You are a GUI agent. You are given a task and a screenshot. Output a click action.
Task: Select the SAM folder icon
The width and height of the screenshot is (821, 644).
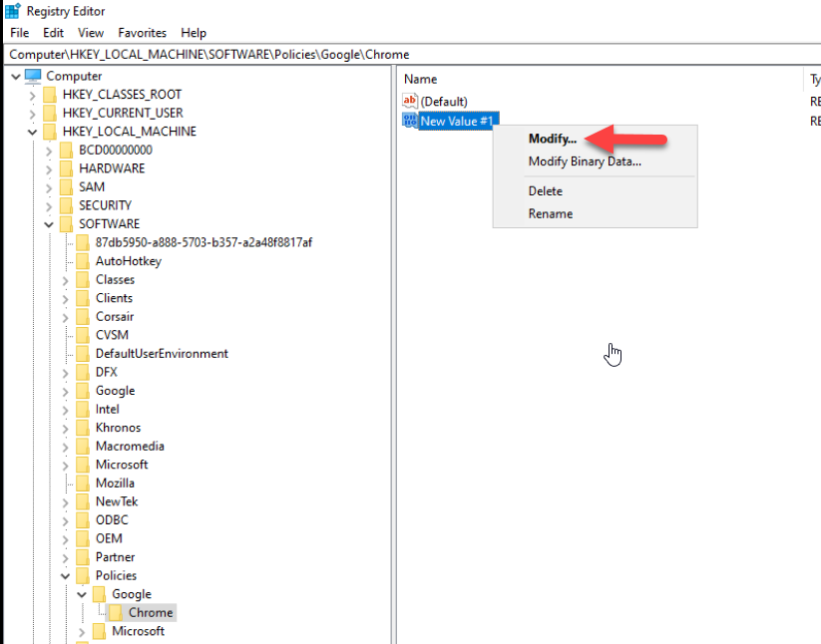[x=66, y=186]
